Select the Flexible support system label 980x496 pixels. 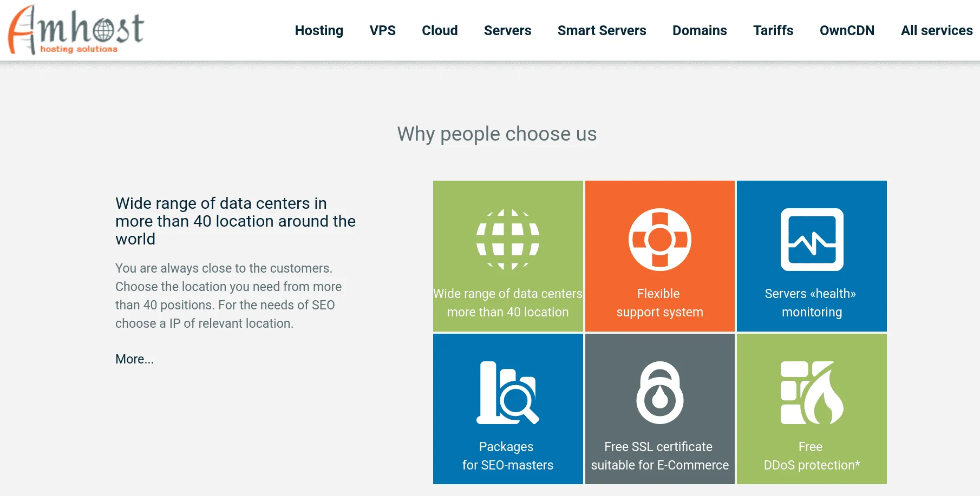pyautogui.click(x=659, y=303)
